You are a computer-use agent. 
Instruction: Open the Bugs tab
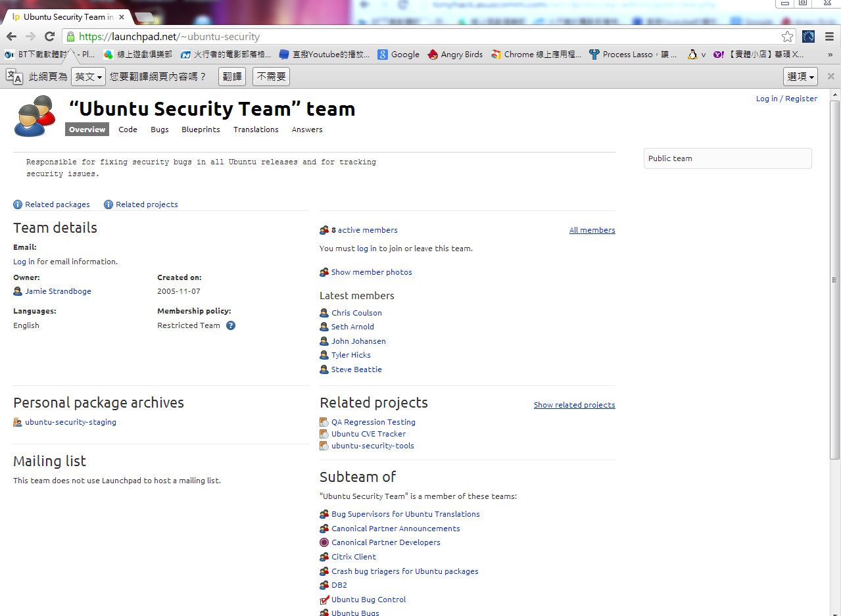160,130
